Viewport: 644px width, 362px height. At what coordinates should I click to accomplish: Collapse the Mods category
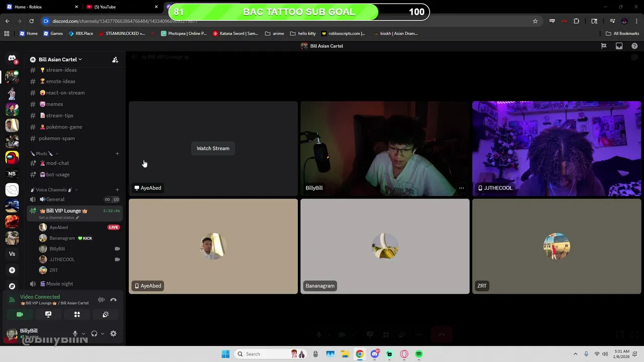[x=44, y=153]
